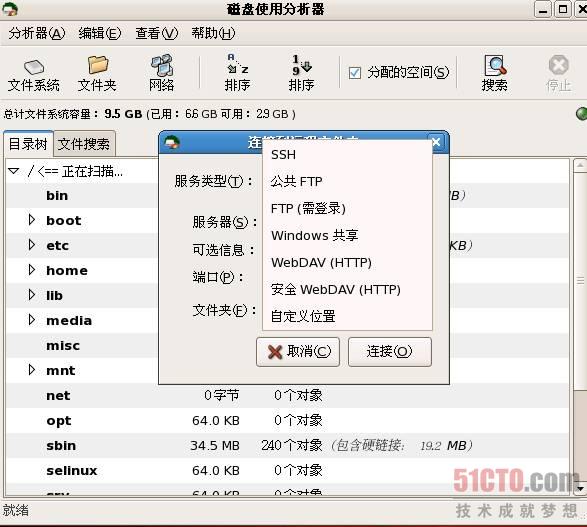Image resolution: width=587 pixels, height=527 pixels.
Task: Collapse the root directory scanning node
Action: (x=13, y=171)
